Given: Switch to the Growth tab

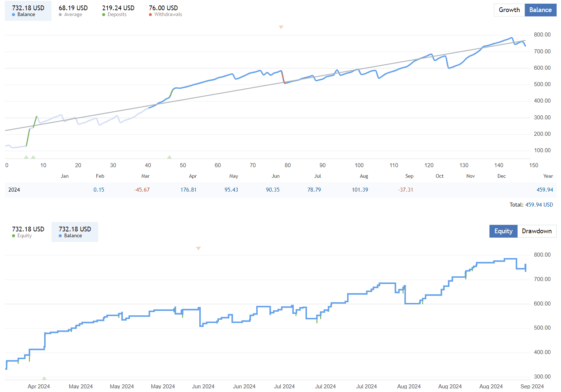Looking at the screenshot, I should 509,10.
